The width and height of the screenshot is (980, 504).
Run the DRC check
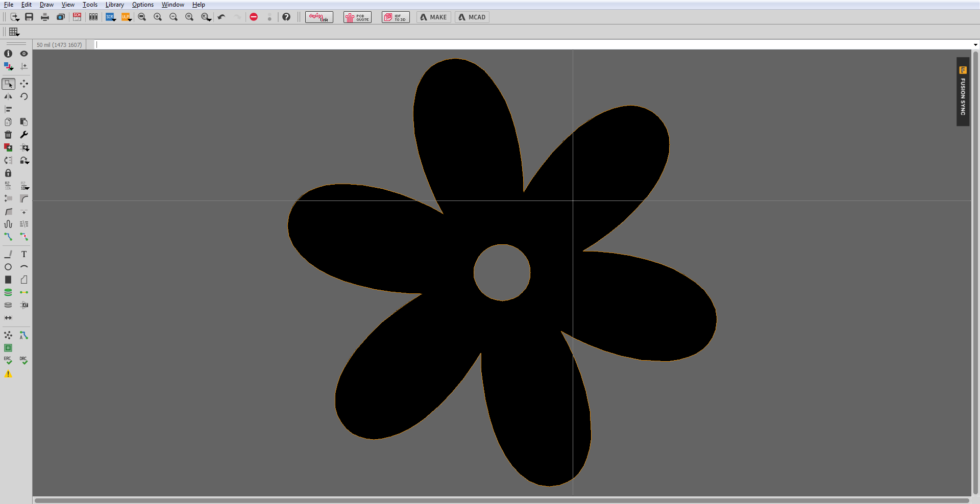[24, 361]
